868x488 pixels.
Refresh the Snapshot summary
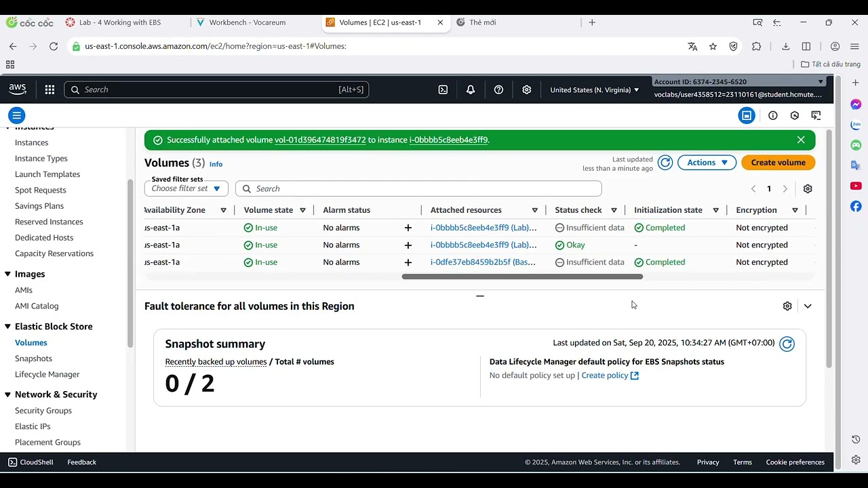pyautogui.click(x=787, y=344)
